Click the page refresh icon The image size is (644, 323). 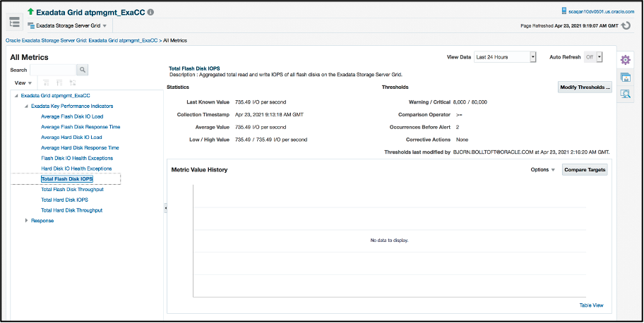point(626,25)
